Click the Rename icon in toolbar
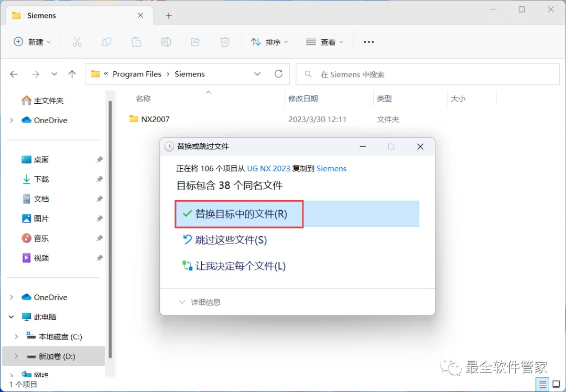This screenshot has width=566, height=392. (x=166, y=42)
